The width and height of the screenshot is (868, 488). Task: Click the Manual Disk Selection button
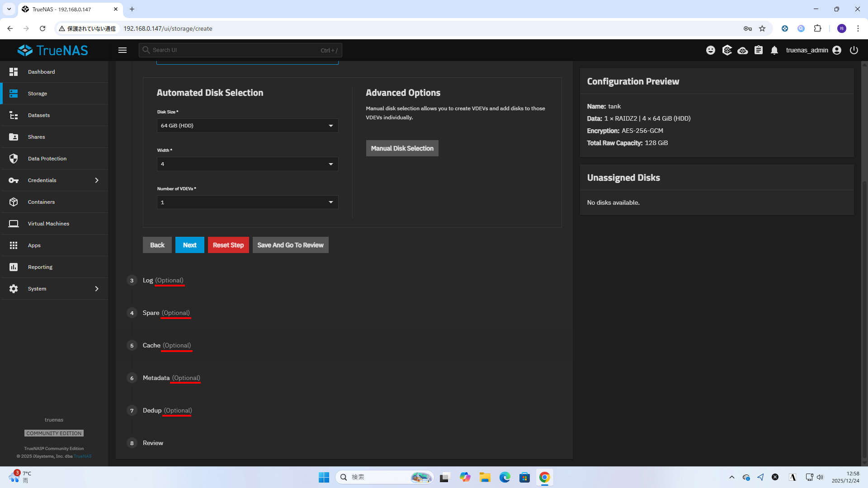[x=402, y=148]
